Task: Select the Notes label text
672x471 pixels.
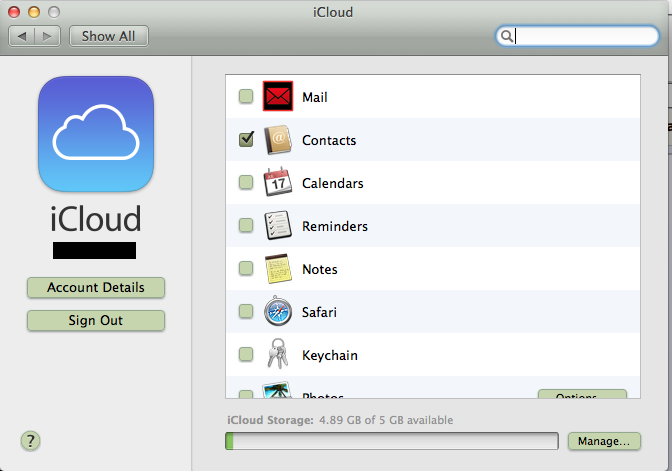Action: 320,269
